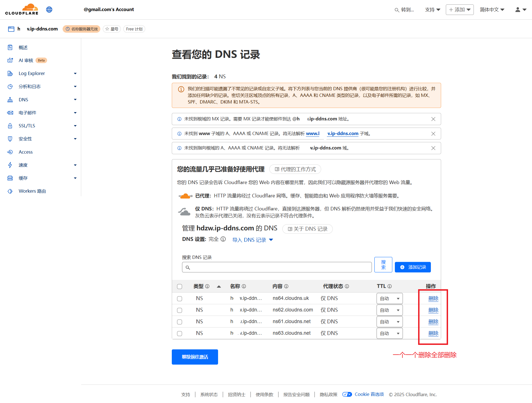
Task: Click the 添加记录 button
Action: 413,267
